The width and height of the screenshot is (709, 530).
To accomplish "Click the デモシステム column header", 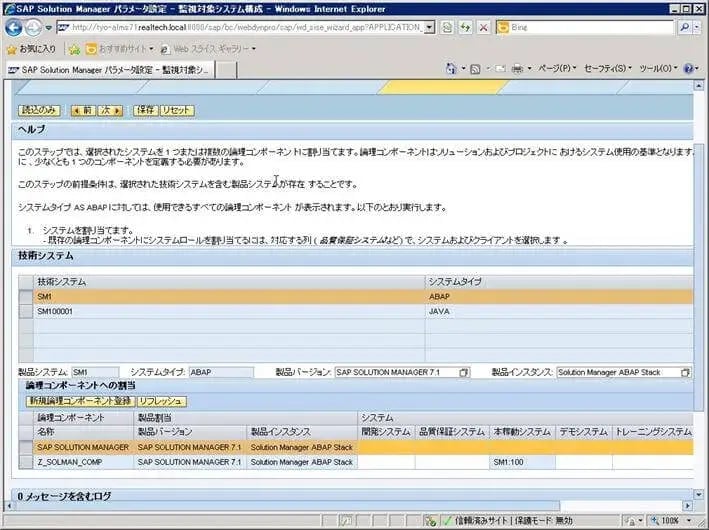I will [x=583, y=432].
